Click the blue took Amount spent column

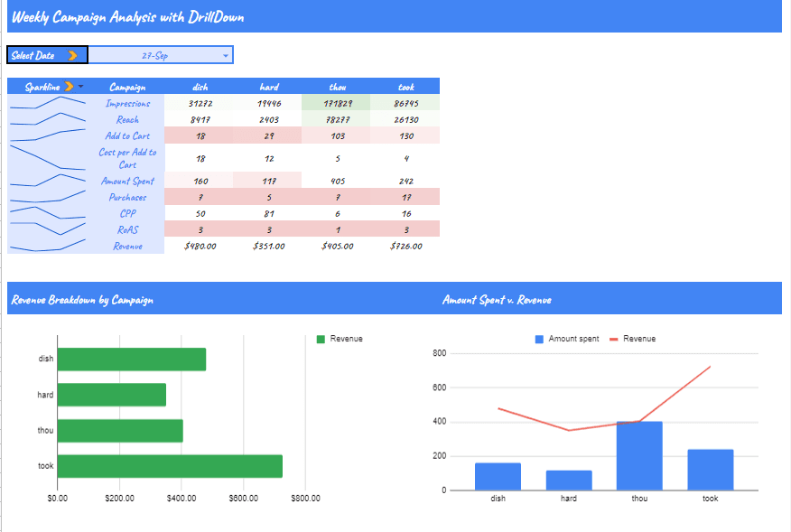click(711, 470)
